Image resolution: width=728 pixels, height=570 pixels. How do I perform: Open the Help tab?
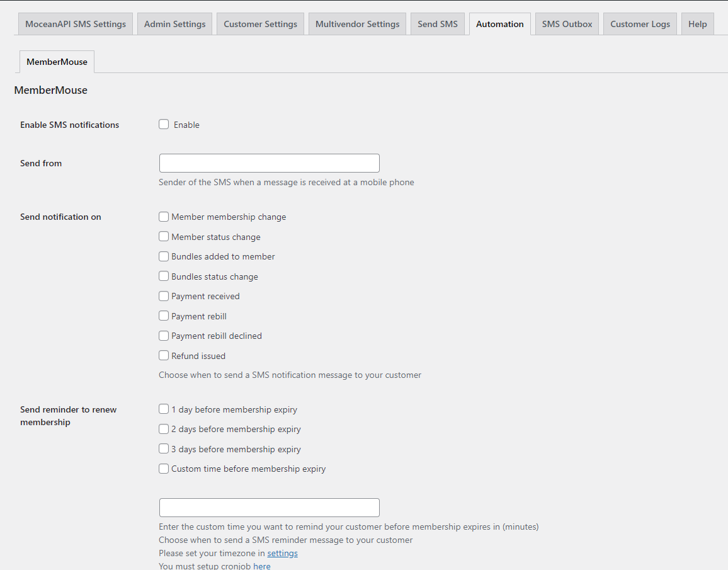click(697, 24)
